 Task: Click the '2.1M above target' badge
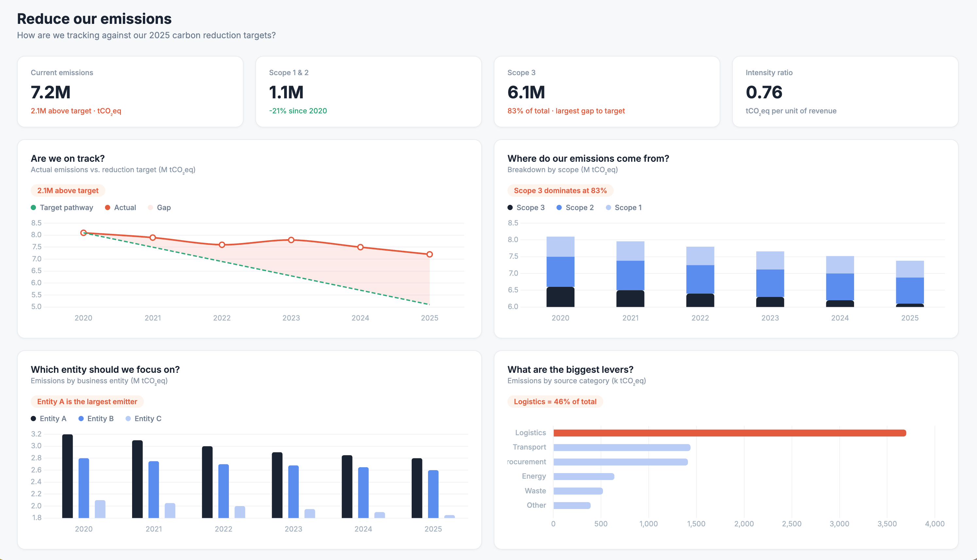[x=68, y=190]
